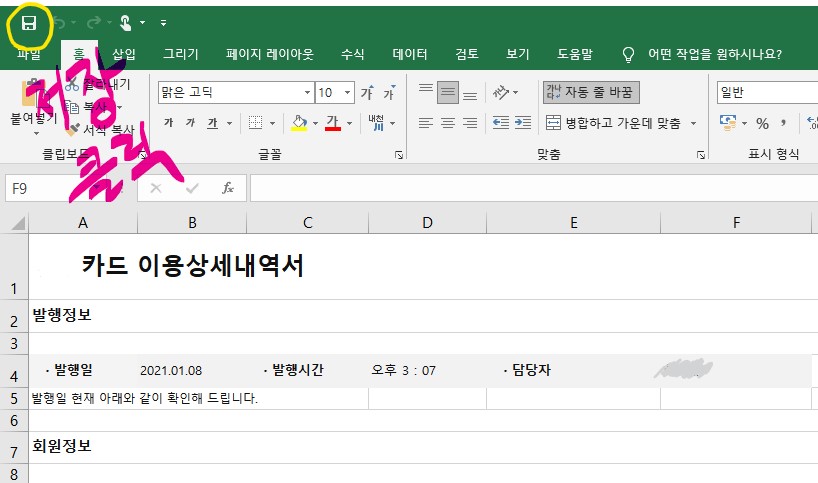Open the 데이터 tab
Viewport: 818px width, 483px height.
410,54
